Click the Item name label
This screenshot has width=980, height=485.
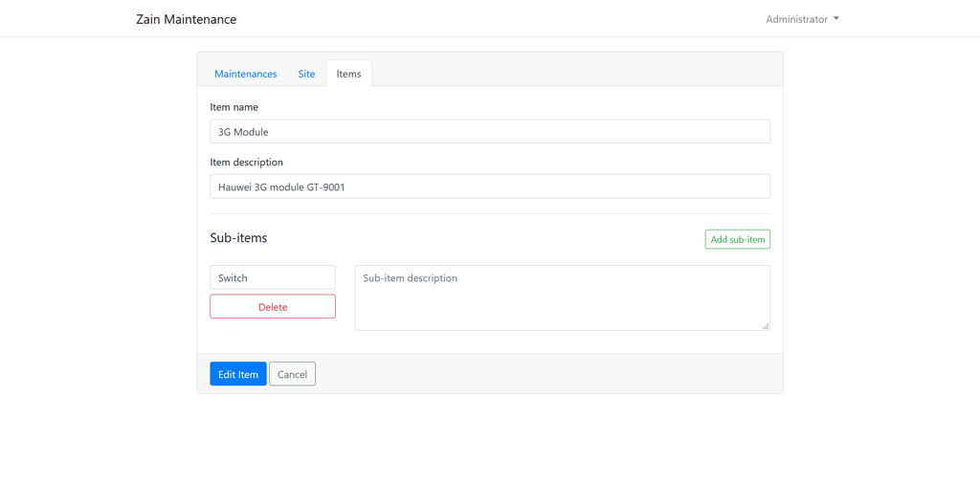[x=234, y=107]
